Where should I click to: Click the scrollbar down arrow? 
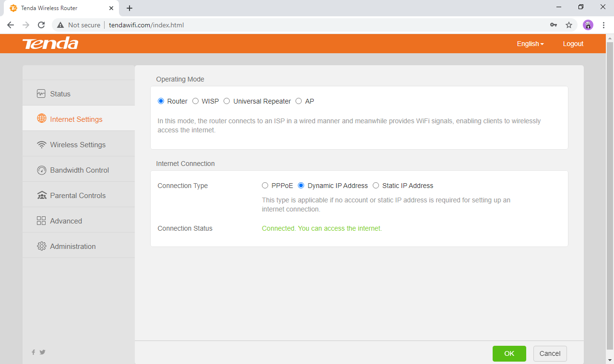tap(610, 360)
